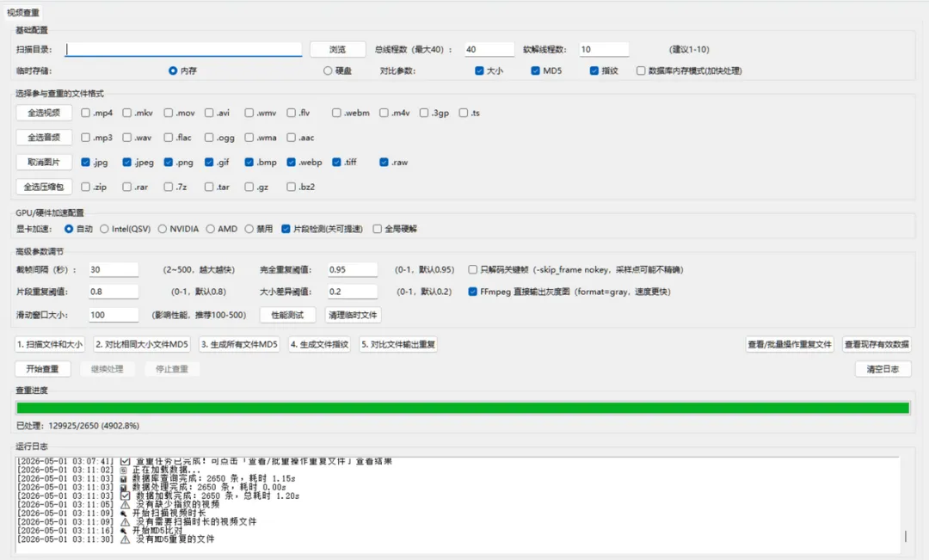Click the 浏览 browse button

pyautogui.click(x=337, y=49)
